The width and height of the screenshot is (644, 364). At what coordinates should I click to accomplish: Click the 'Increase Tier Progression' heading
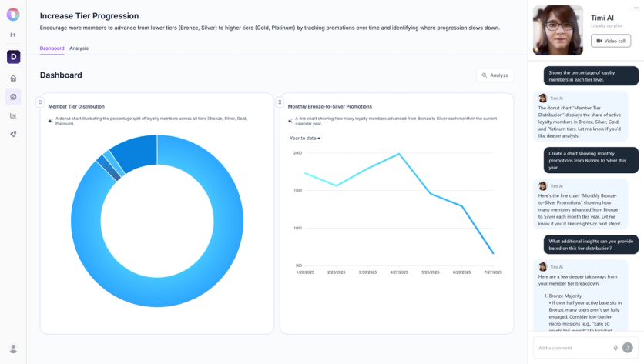click(89, 16)
